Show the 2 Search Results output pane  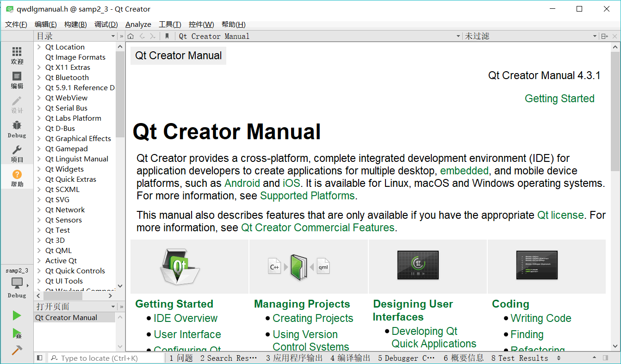(229, 358)
